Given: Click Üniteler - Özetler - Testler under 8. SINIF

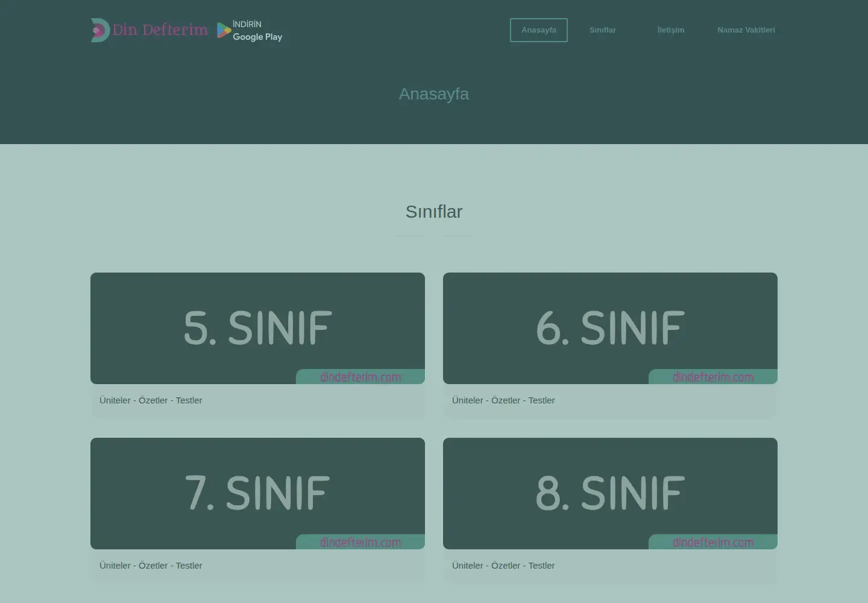Looking at the screenshot, I should pyautogui.click(x=503, y=566).
